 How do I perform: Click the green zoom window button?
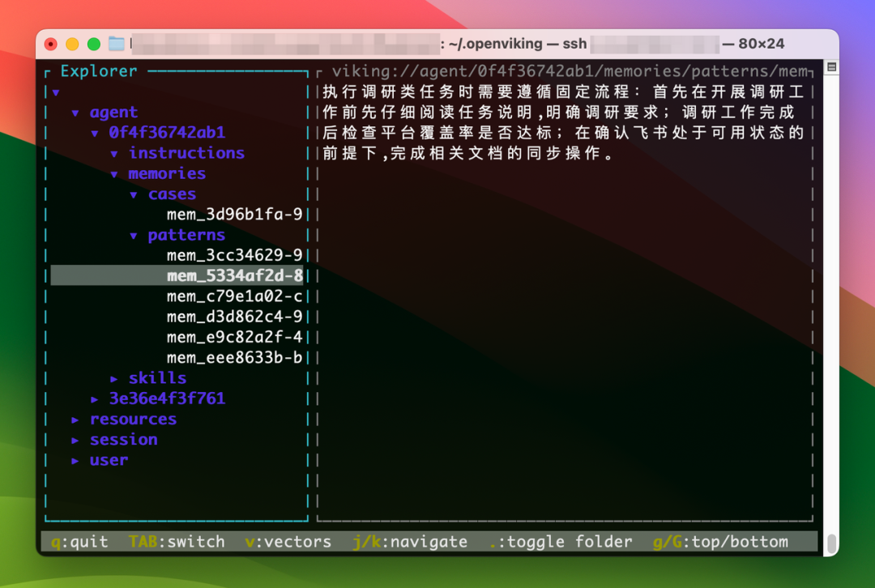tap(94, 44)
